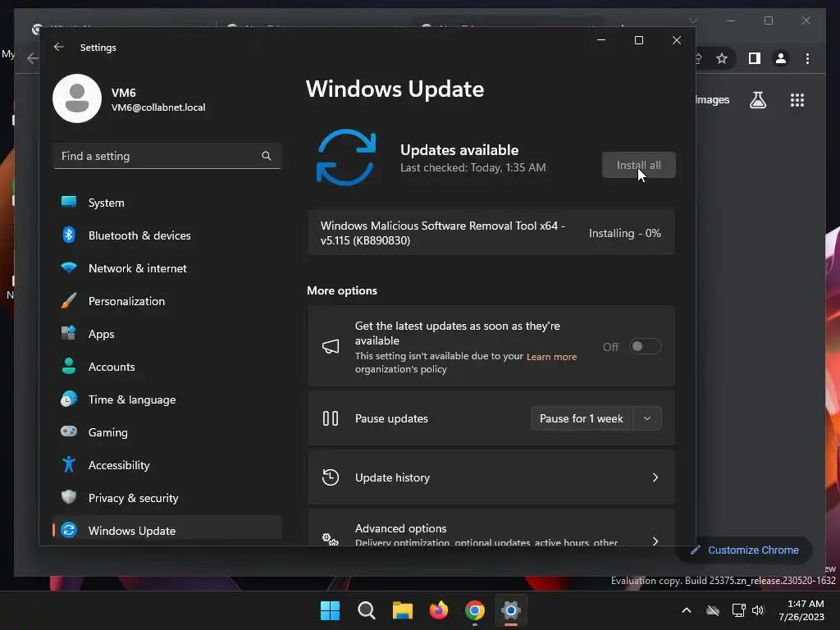
Task: Open Accounts settings category
Action: coord(167,367)
